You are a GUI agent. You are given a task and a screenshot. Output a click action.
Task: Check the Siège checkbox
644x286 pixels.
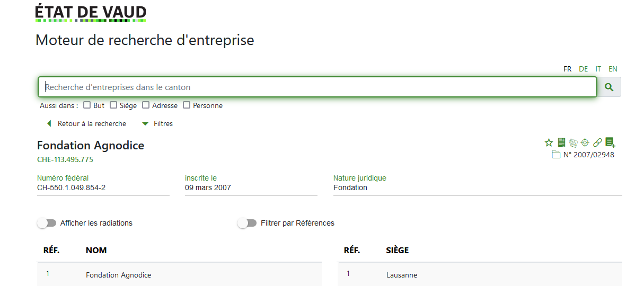[113, 105]
